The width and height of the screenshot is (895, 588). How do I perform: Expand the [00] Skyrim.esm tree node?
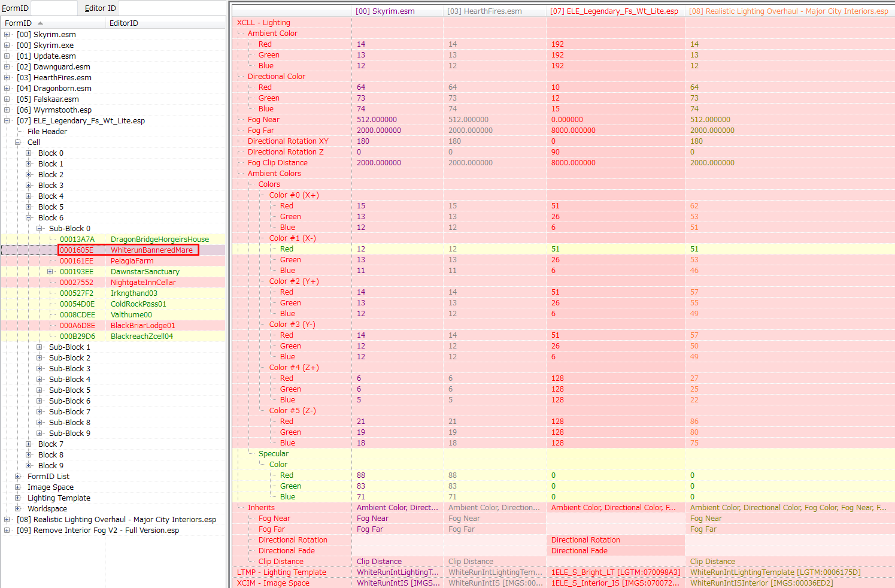(7, 35)
